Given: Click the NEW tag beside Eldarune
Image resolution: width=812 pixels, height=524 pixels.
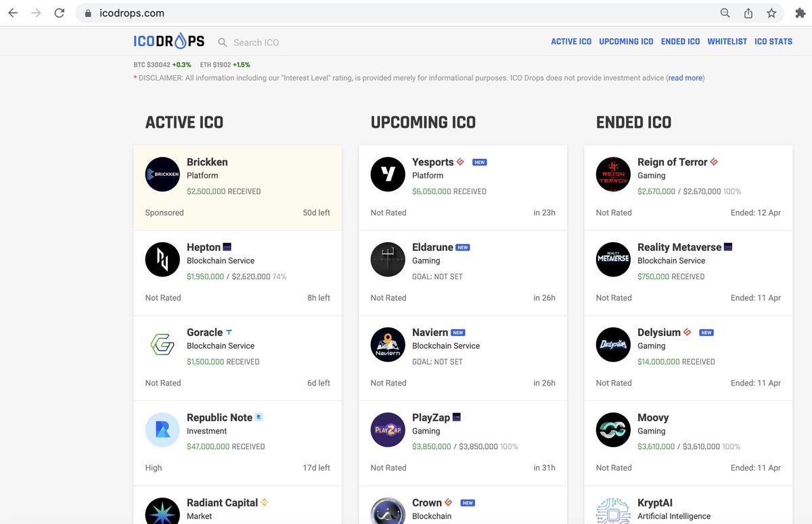Looking at the screenshot, I should pyautogui.click(x=463, y=247).
